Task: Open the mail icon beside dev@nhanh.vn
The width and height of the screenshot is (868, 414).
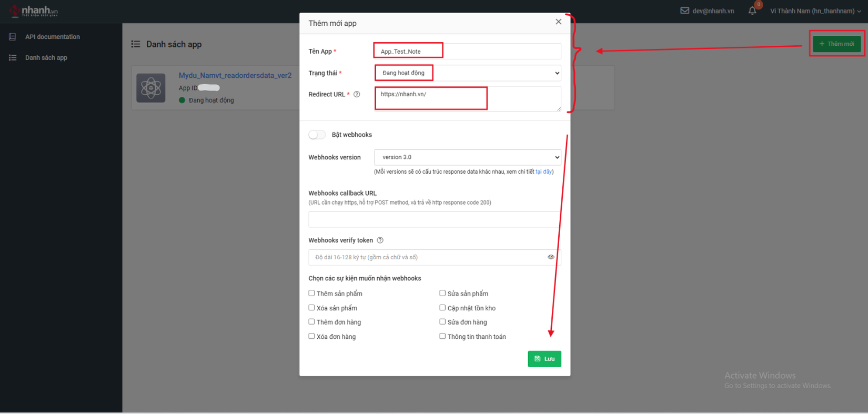Action: coord(684,11)
